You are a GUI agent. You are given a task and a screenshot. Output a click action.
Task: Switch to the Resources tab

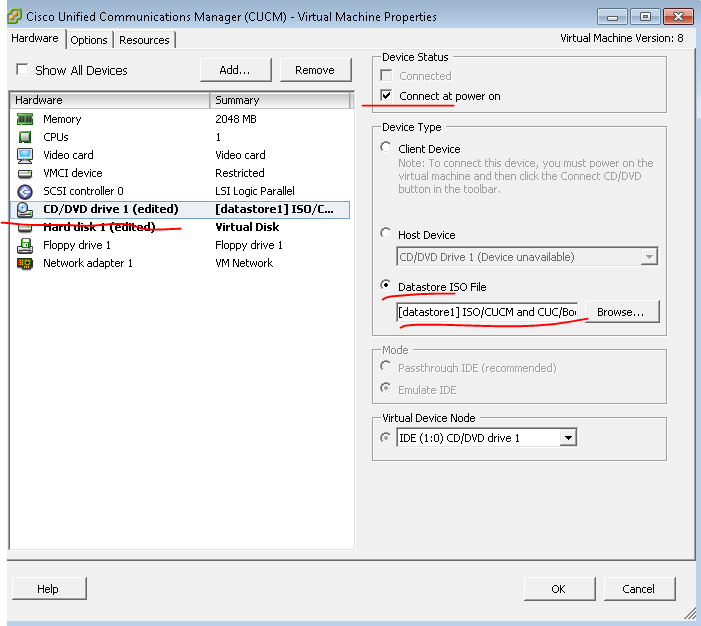(144, 40)
